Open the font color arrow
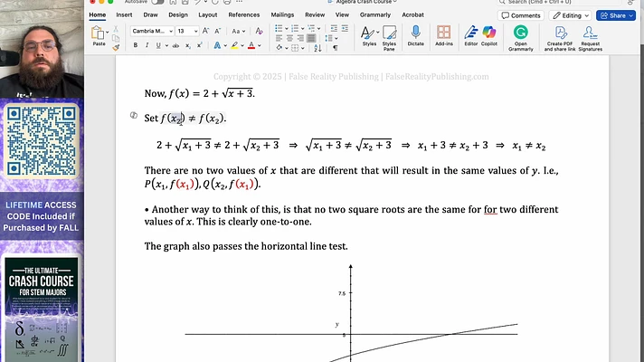 coord(260,46)
